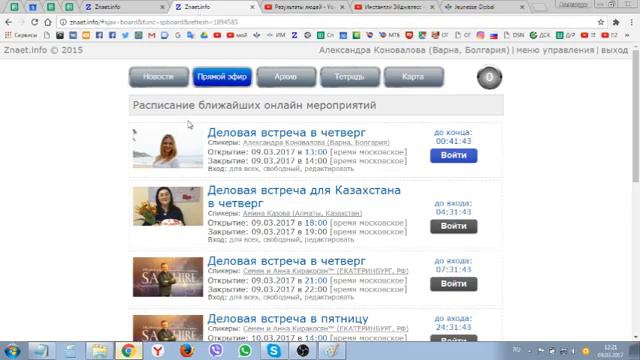Select the Прямой эфир tab

click(222, 77)
